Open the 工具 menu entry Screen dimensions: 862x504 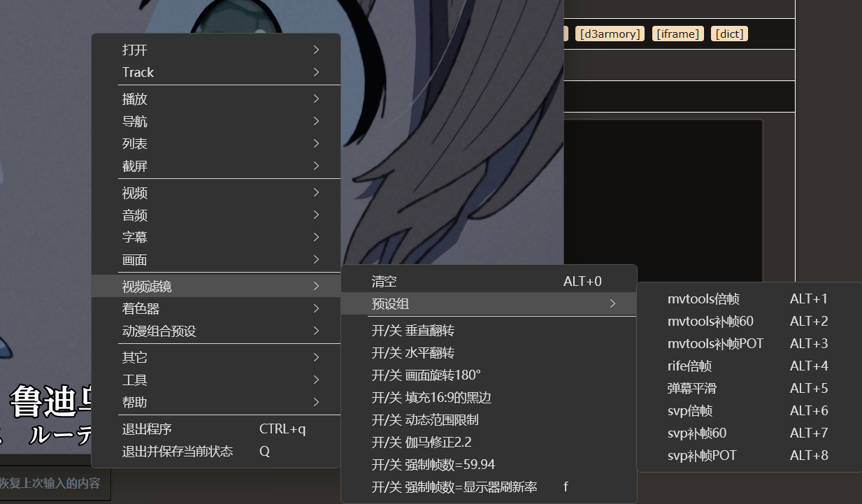216,380
